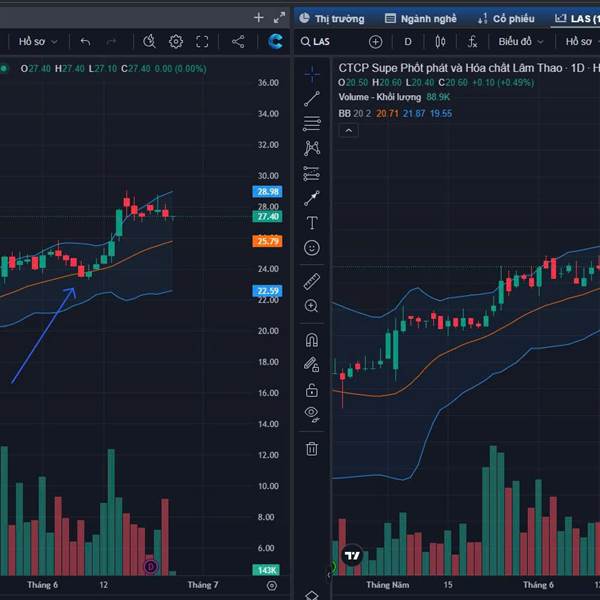Expand left chart panel with arrows icon
Screen dimensions: 600x600
279,18
